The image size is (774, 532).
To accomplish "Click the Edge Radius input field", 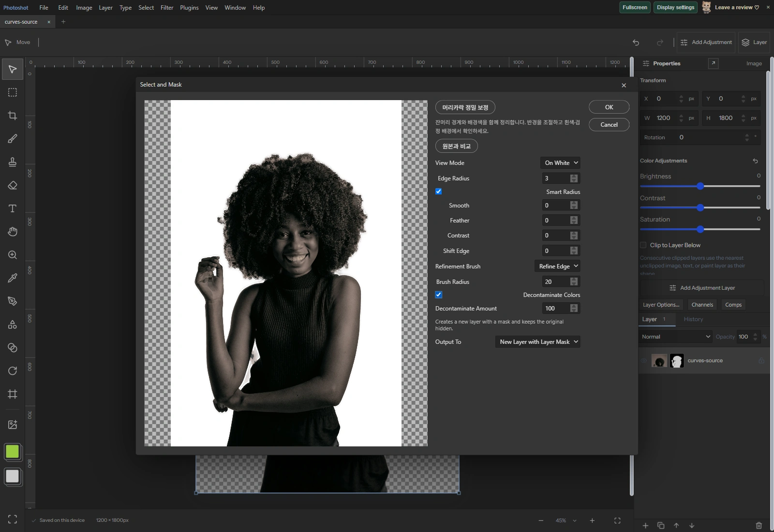I will pyautogui.click(x=561, y=178).
